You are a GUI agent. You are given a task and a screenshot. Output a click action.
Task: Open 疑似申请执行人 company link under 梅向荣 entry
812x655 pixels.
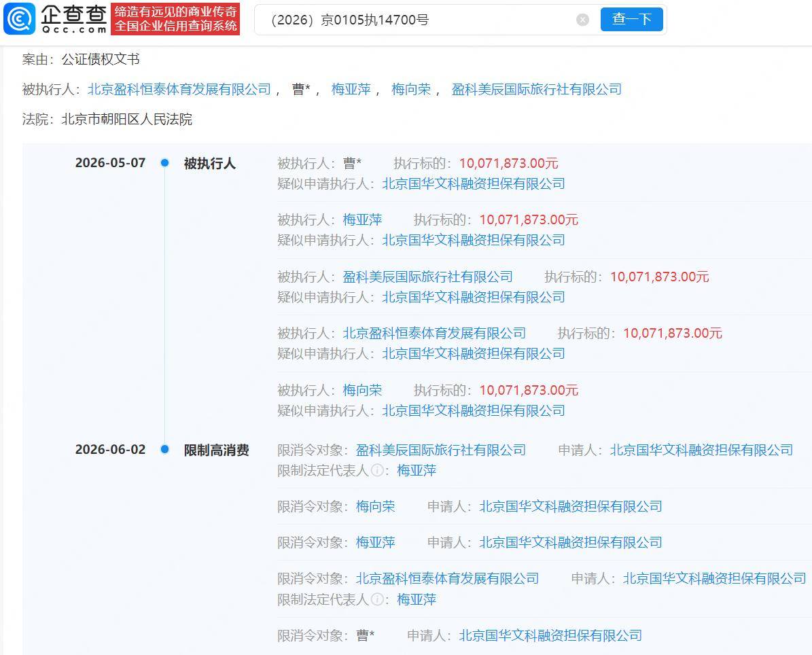point(474,410)
